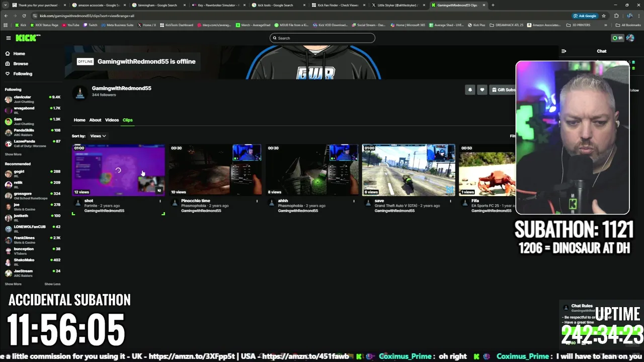Open options menu for "shot" clip

pos(160,201)
